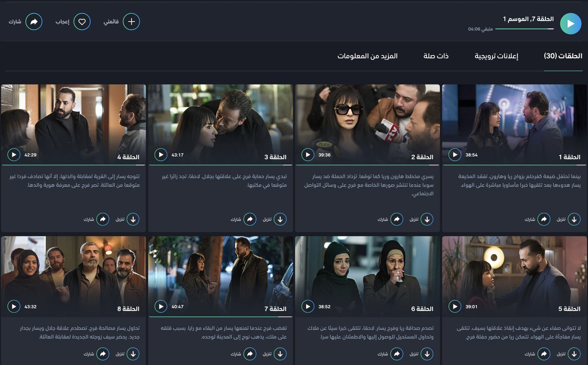The width and height of the screenshot is (588, 365).
Task: Open the الحلقة 4 thumbnail image
Action: click(73, 124)
